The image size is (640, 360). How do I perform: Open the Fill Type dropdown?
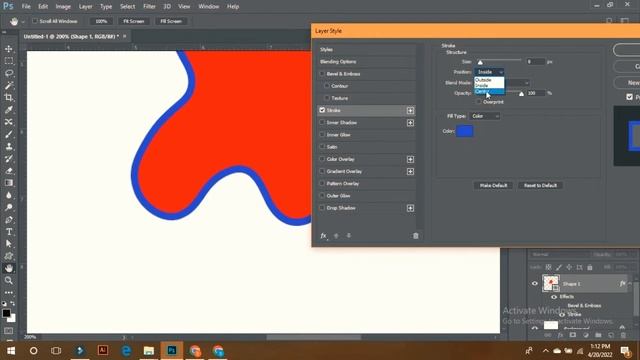coord(484,116)
